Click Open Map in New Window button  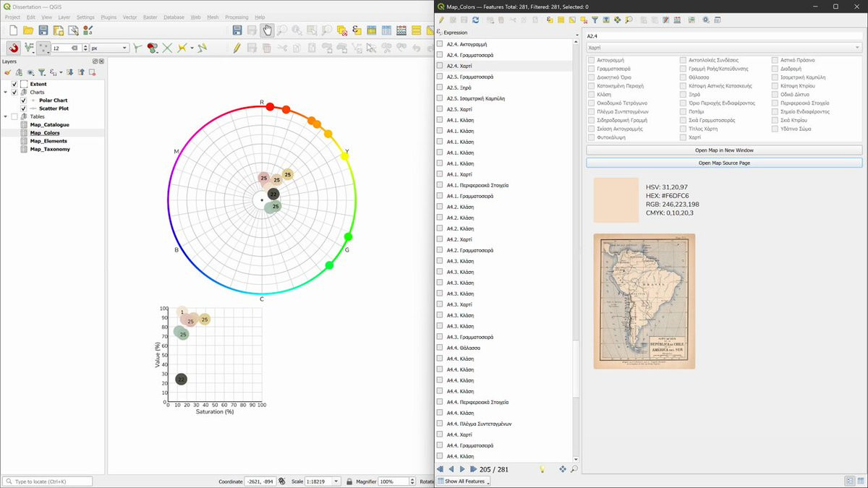pos(724,150)
